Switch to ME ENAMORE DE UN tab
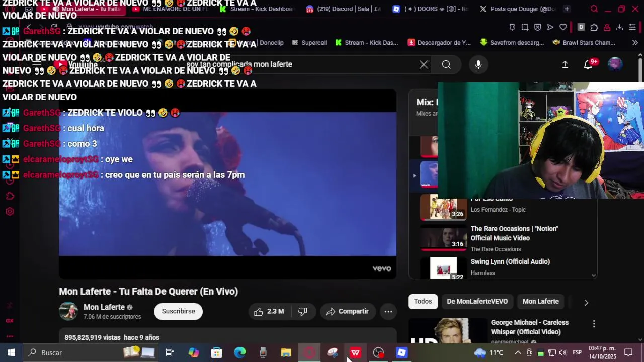 coord(170,9)
